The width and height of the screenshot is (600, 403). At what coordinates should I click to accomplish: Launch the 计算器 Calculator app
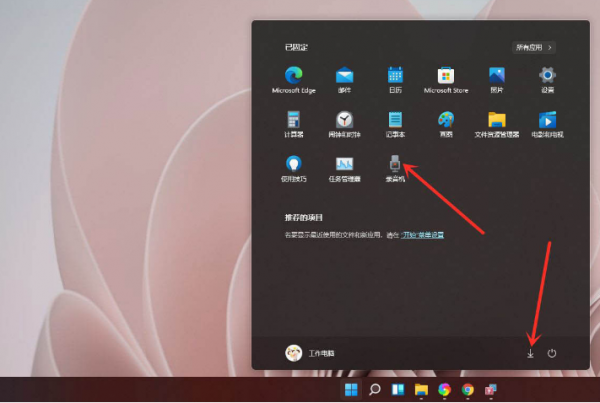pos(293,124)
